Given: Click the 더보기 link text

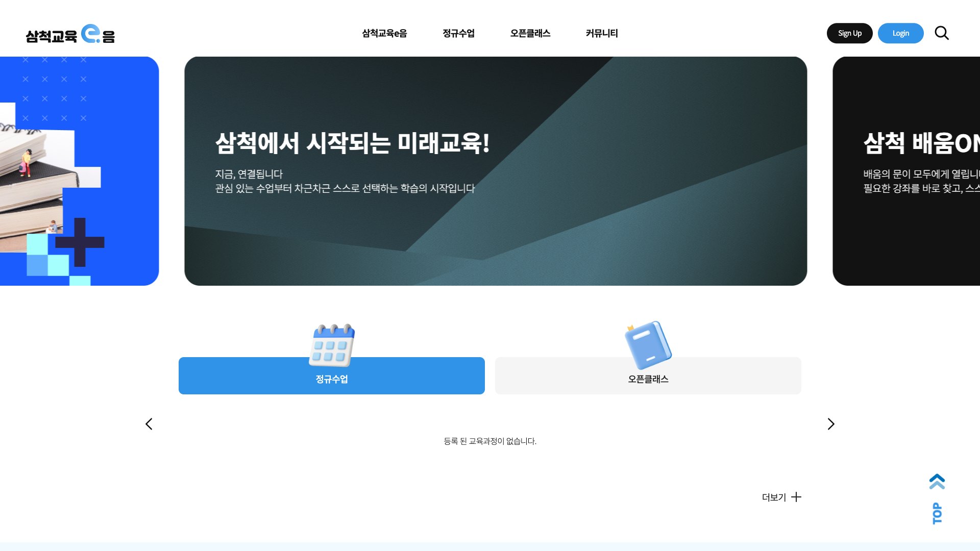Looking at the screenshot, I should point(774,497).
